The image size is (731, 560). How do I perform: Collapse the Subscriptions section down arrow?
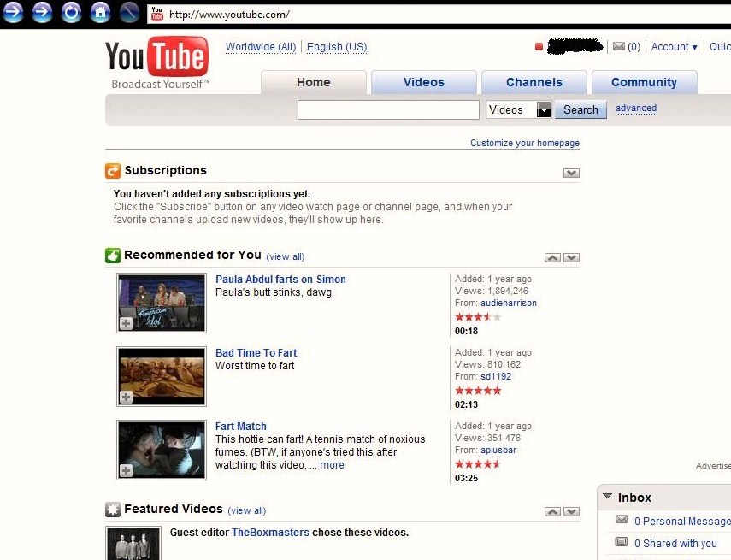[x=571, y=173]
